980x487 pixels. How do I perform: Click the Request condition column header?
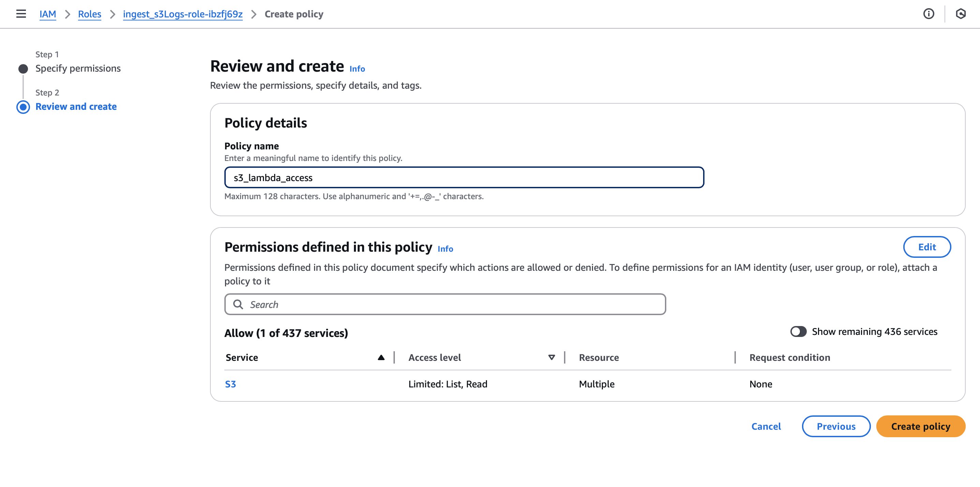coord(790,357)
